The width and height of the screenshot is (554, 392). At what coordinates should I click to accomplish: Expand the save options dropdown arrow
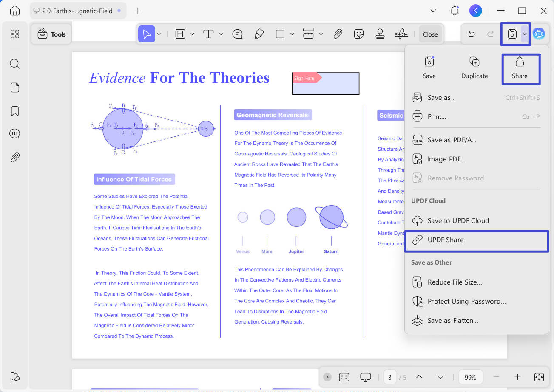click(x=525, y=34)
